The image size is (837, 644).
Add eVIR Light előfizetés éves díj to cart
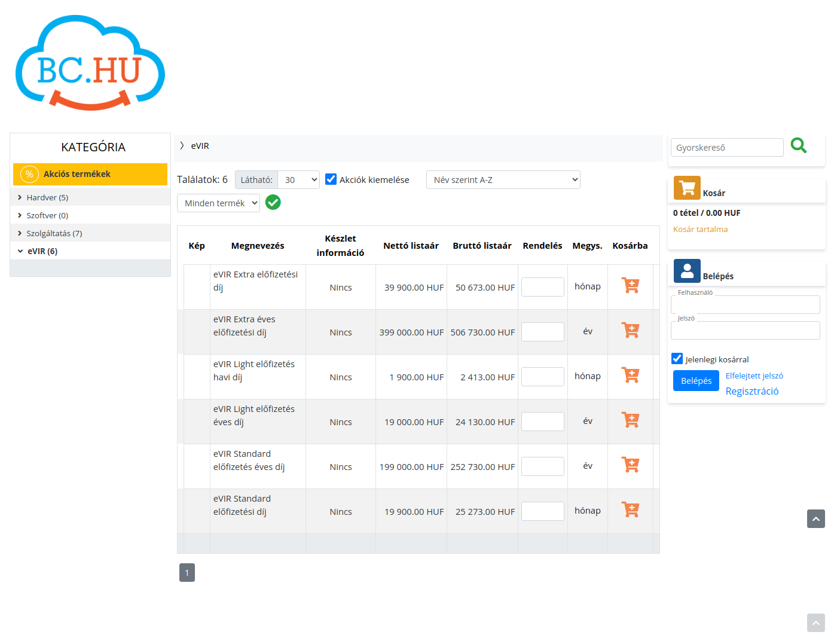[x=630, y=420]
